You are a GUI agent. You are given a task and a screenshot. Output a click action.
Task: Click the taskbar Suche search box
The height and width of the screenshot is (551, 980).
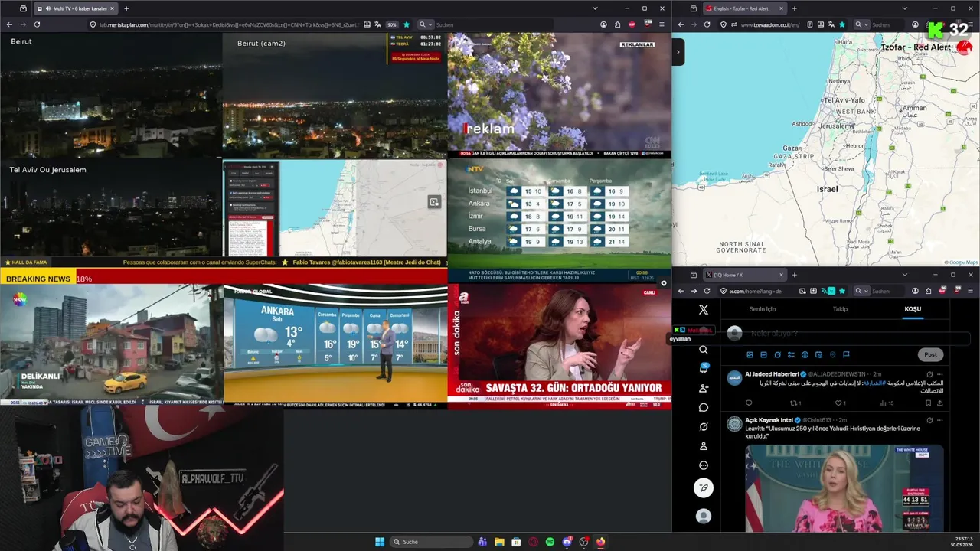431,542
